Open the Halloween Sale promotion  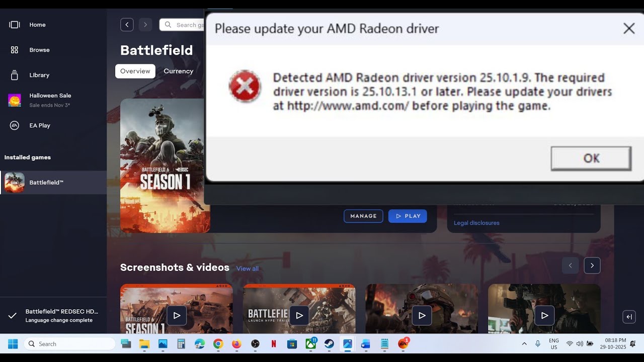pyautogui.click(x=50, y=100)
